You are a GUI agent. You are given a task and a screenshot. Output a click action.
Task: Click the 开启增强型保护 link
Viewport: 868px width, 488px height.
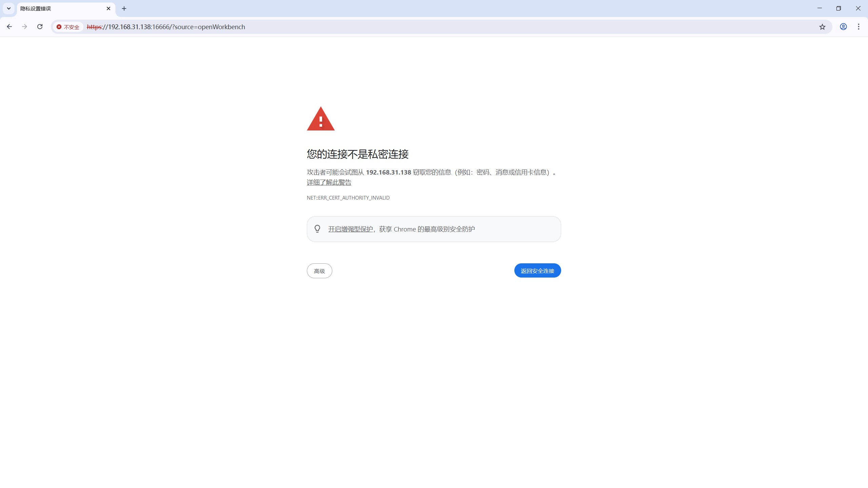click(x=350, y=229)
